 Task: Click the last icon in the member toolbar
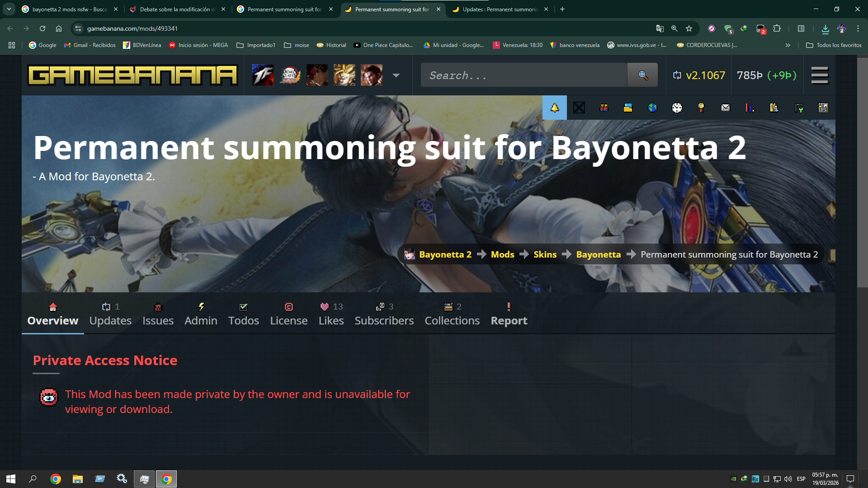[823, 108]
